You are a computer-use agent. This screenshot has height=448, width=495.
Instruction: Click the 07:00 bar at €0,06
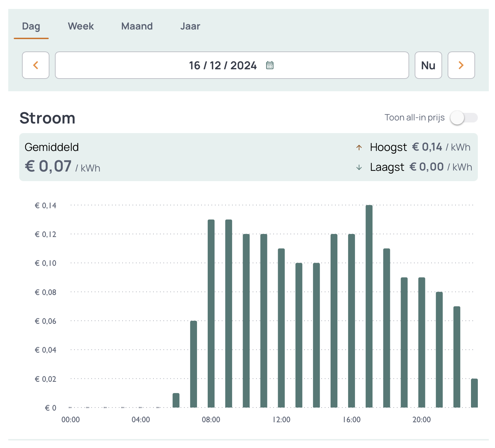tap(194, 364)
